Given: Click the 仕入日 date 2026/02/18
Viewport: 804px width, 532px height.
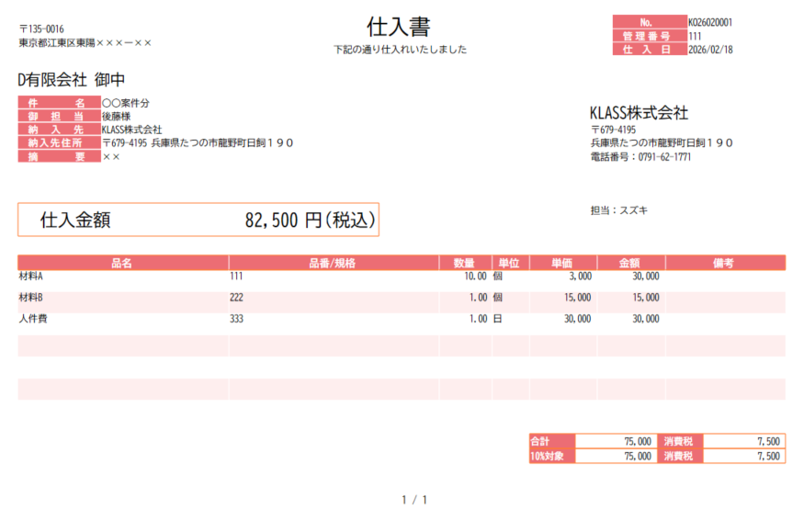Looking at the screenshot, I should (x=709, y=50).
